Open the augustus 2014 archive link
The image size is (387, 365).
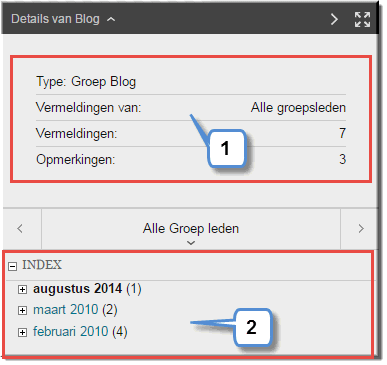point(77,289)
